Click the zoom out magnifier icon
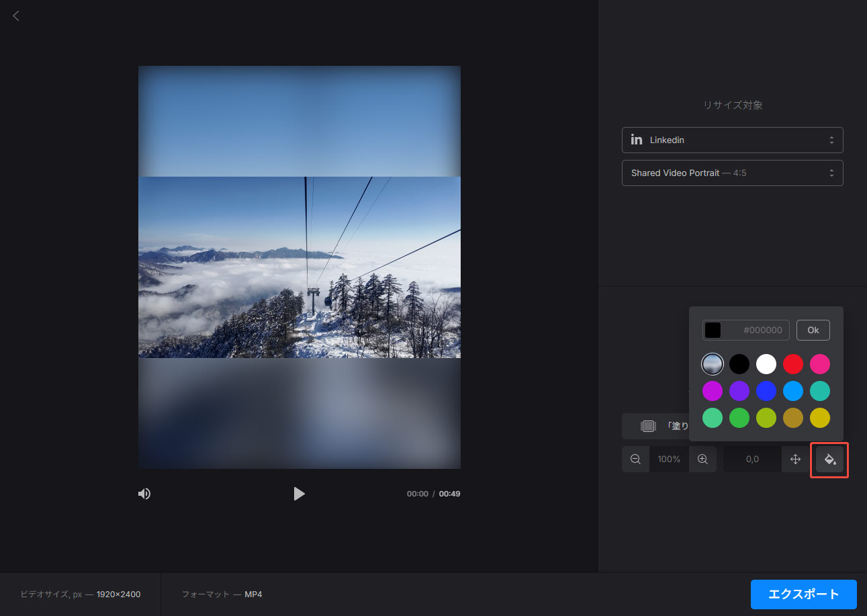 coord(635,459)
